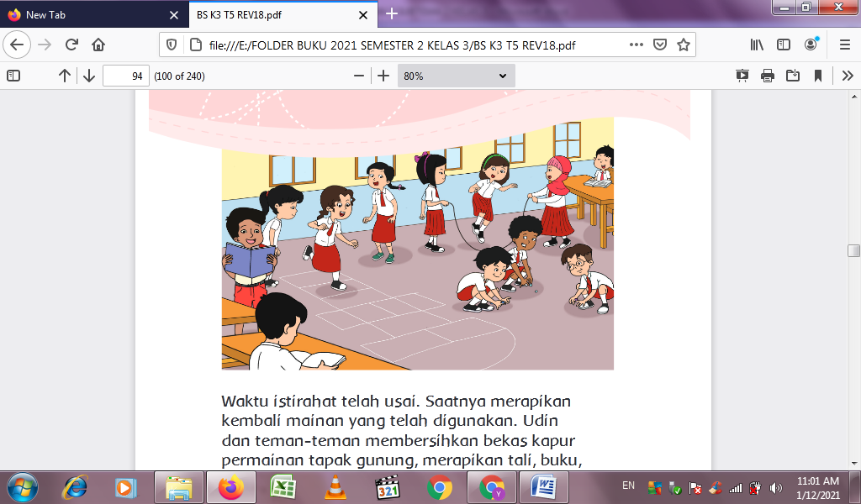861x504 pixels.
Task: Zoom out of the PDF
Action: tap(359, 76)
